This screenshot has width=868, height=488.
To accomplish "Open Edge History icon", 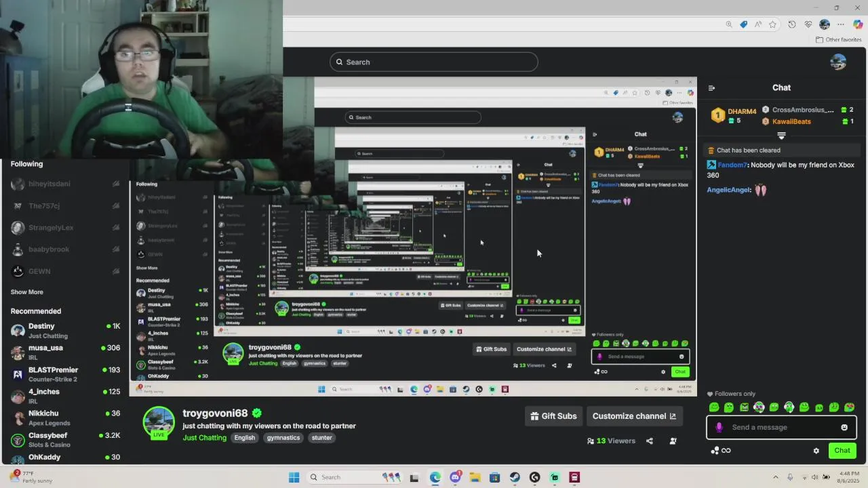I will click(x=791, y=24).
